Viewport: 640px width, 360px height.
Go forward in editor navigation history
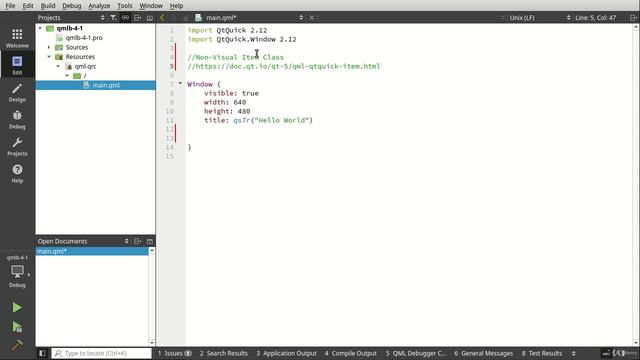coord(173,18)
